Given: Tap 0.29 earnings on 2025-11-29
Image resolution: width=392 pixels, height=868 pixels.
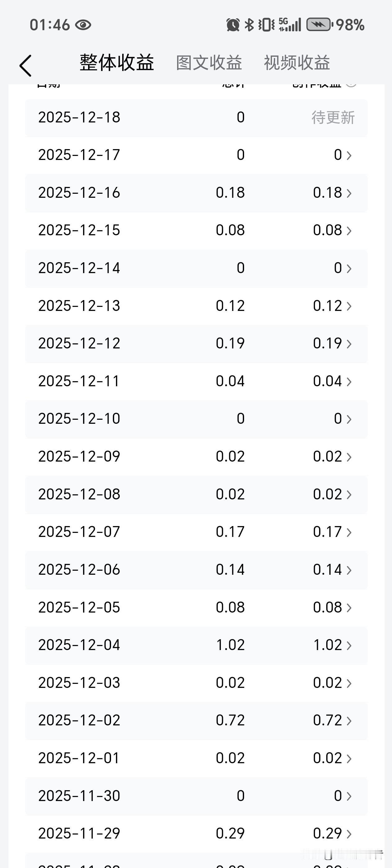Looking at the screenshot, I should click(327, 833).
